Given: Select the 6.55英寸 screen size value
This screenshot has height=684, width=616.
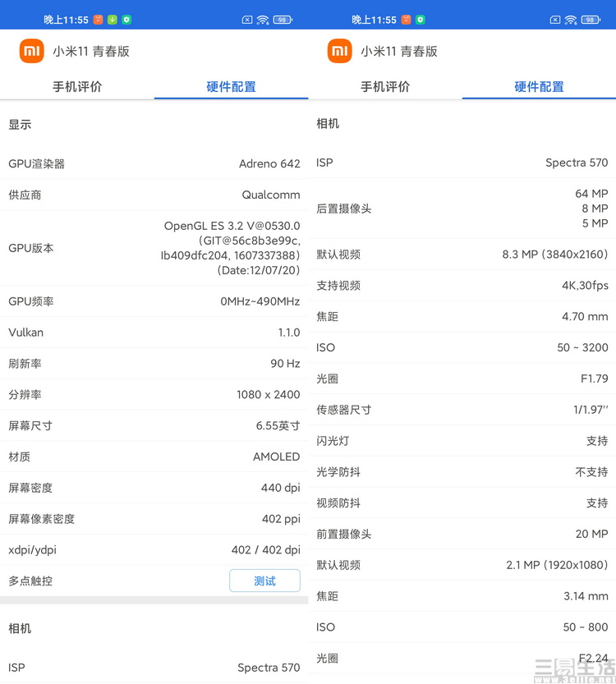Looking at the screenshot, I should pyautogui.click(x=278, y=425).
